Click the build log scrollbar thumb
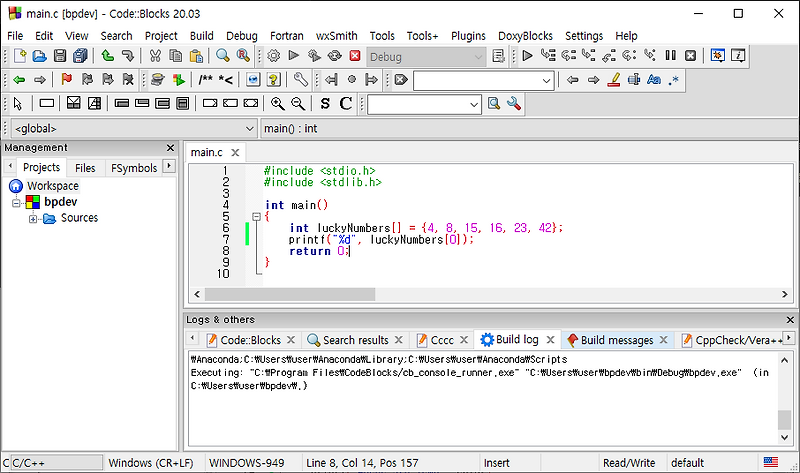Image resolution: width=800 pixels, height=473 pixels. pos(784,420)
